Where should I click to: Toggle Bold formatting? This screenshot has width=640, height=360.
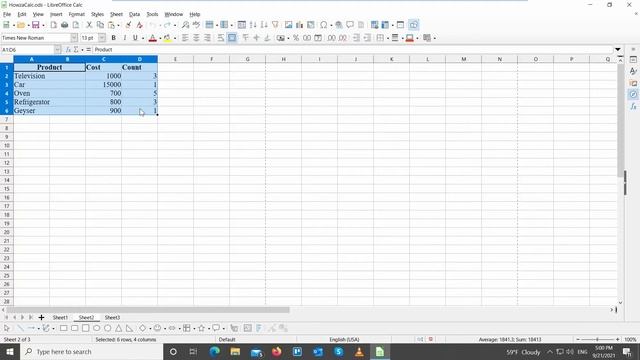[x=113, y=38]
